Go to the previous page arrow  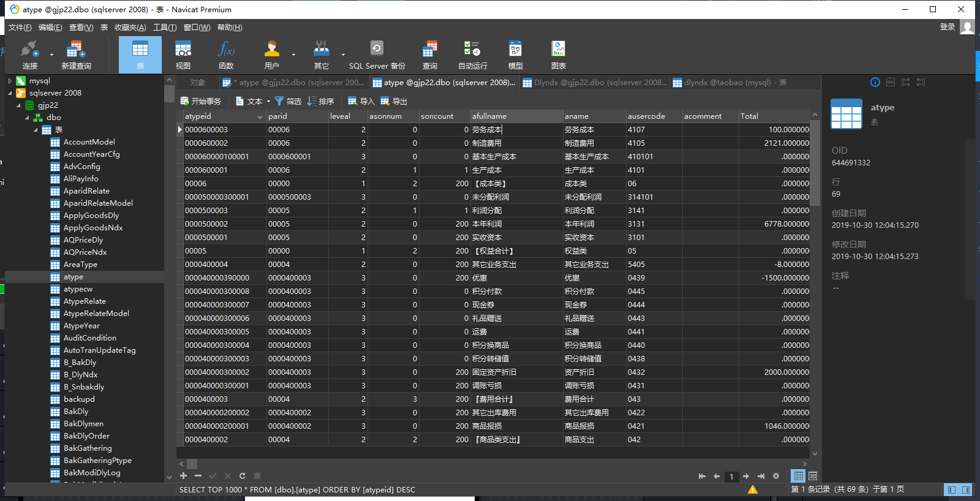[x=717, y=476]
